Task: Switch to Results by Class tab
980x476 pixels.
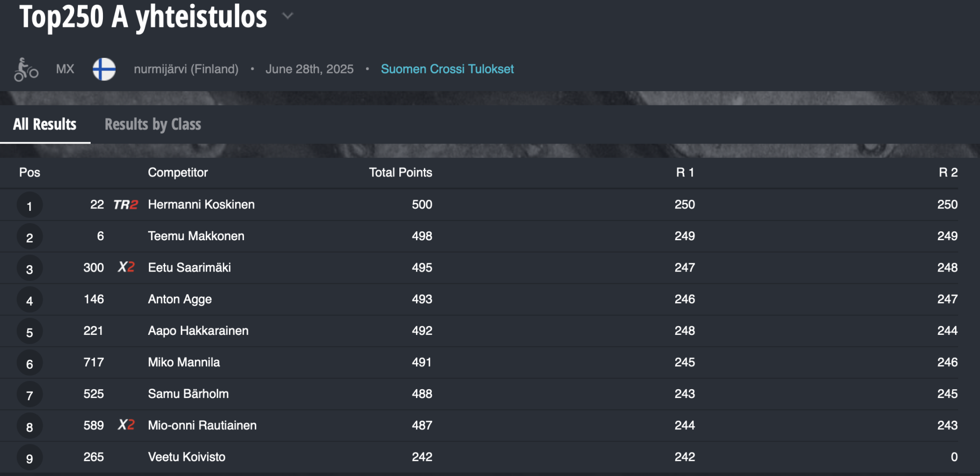Action: (x=153, y=125)
